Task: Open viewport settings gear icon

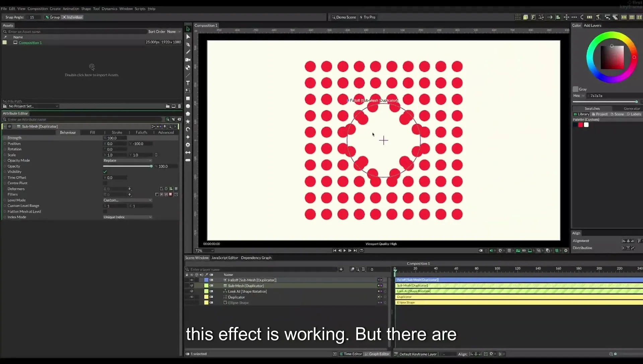Action: 566,251
